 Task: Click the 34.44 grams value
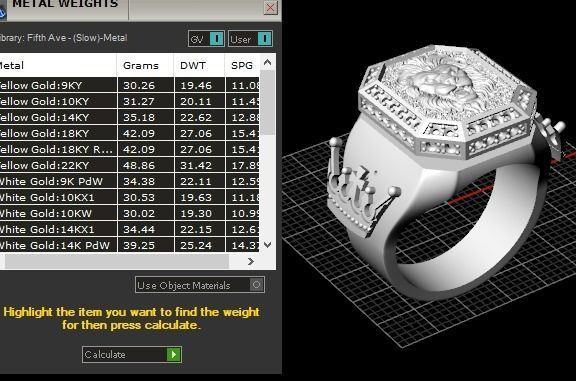[x=139, y=229]
